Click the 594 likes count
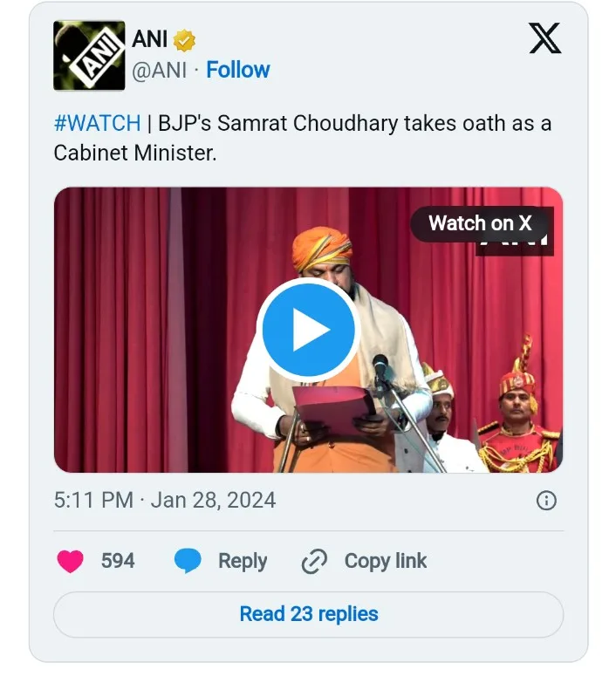Image resolution: width=616 pixels, height=676 pixels. 118,561
